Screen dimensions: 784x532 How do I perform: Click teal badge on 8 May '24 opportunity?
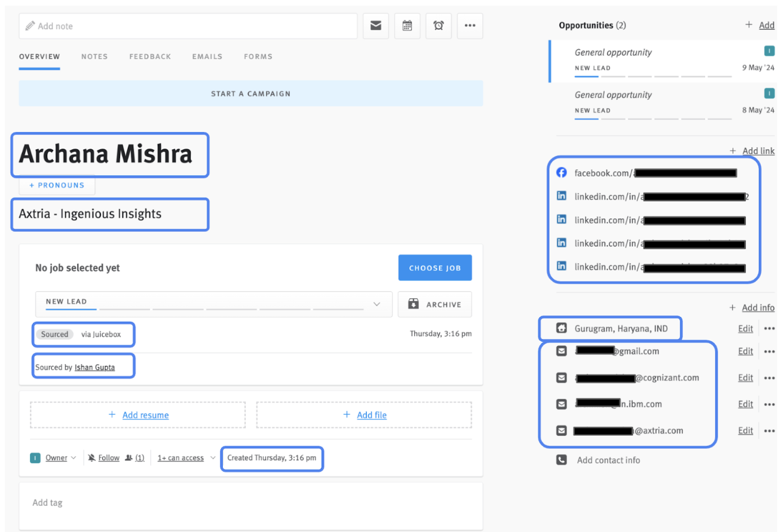769,93
